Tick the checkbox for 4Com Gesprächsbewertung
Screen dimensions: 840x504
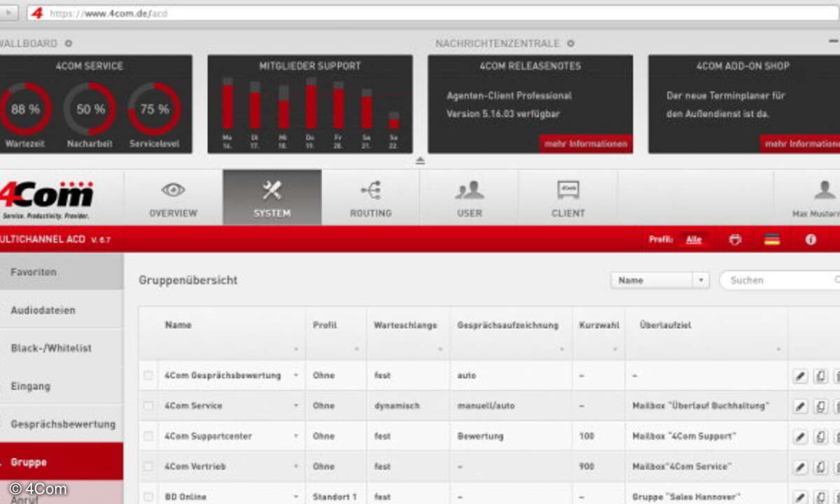click(x=148, y=375)
